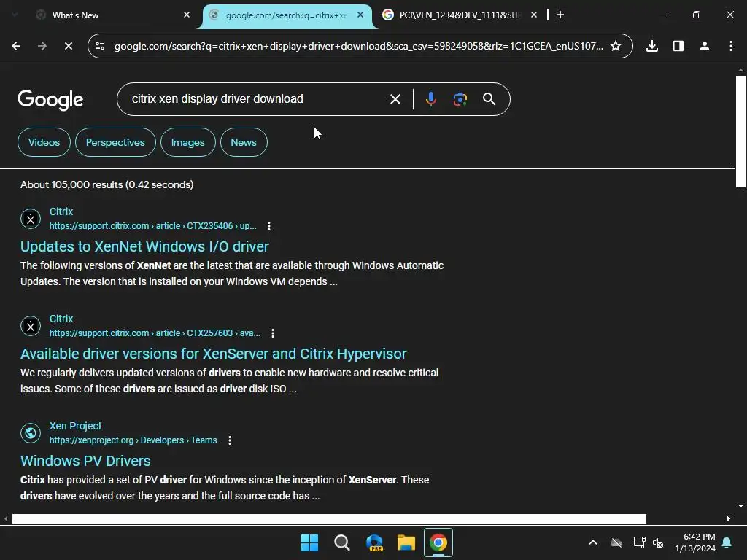The height and width of the screenshot is (560, 747).
Task: Open Available driver versions for XenServer link
Action: point(214,354)
